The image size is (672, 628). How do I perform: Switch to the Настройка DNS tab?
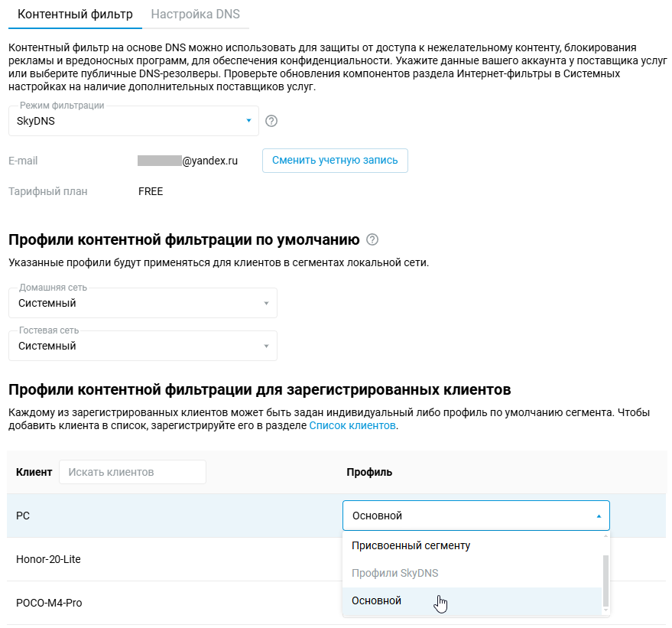click(195, 15)
